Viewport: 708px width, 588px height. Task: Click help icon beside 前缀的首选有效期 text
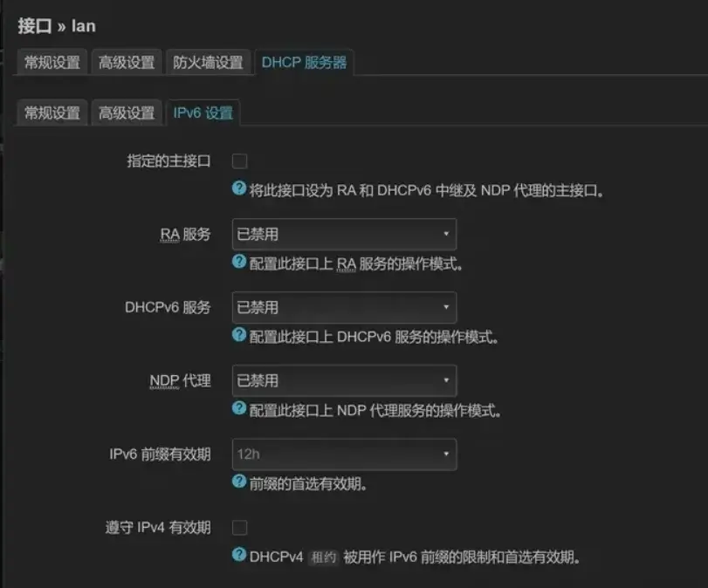pyautogui.click(x=239, y=481)
